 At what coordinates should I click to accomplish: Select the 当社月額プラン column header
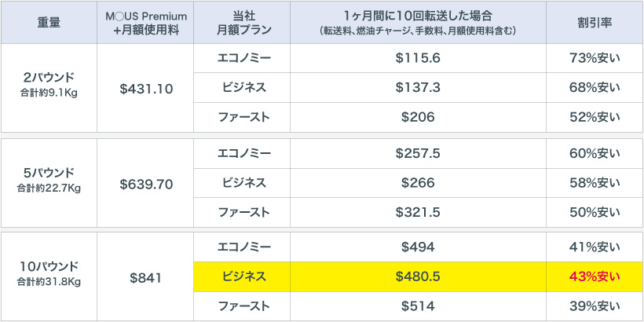(x=242, y=22)
